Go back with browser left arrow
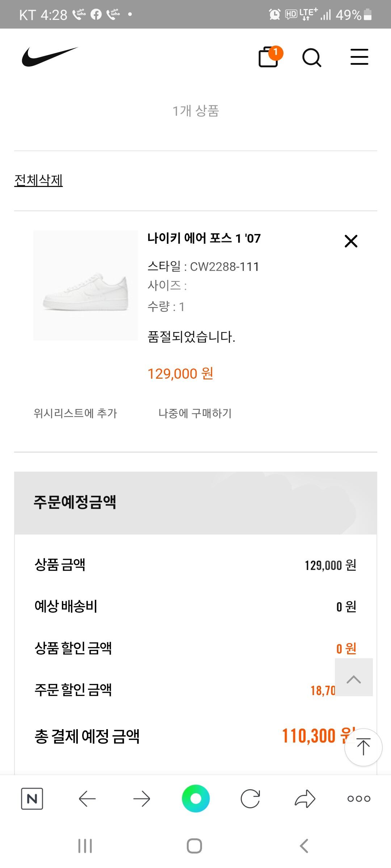This screenshot has height=868, width=391. click(x=87, y=798)
